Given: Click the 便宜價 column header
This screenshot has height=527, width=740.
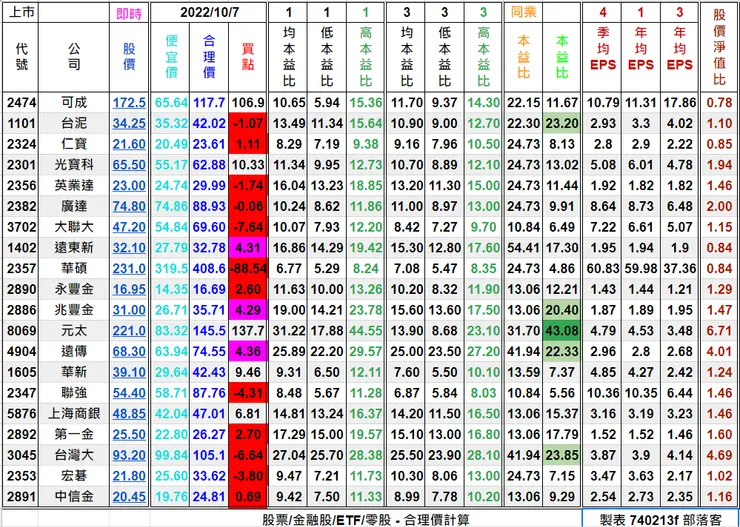Looking at the screenshot, I should (x=171, y=57).
